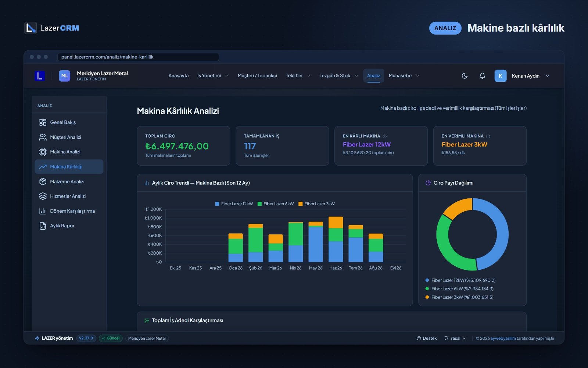588x368 pixels.
Task: Click info icon beside En Verimli Makina
Action: click(x=488, y=137)
